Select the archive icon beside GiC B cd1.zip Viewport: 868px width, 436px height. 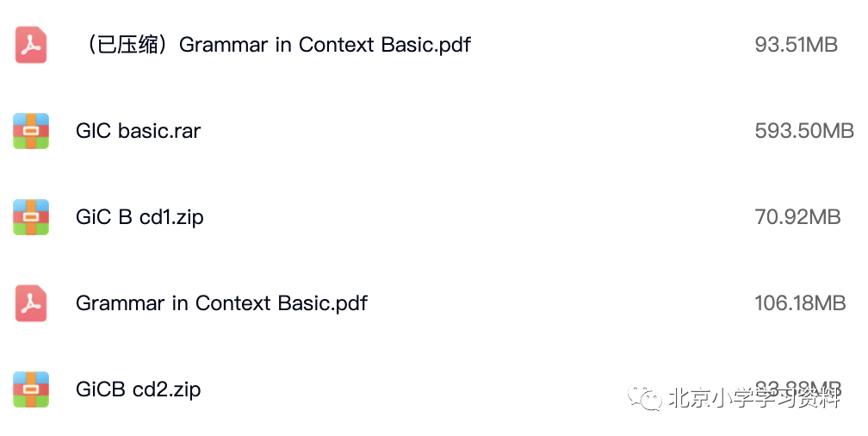[31, 217]
